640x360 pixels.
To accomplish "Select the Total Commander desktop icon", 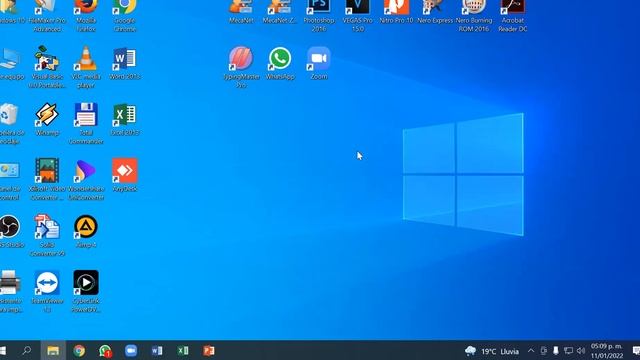I will [x=86, y=123].
